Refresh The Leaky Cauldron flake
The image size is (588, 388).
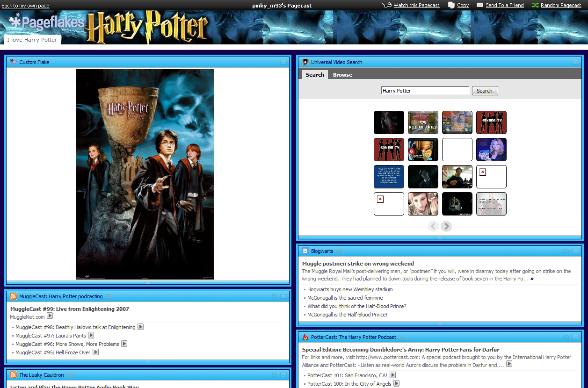point(275,375)
